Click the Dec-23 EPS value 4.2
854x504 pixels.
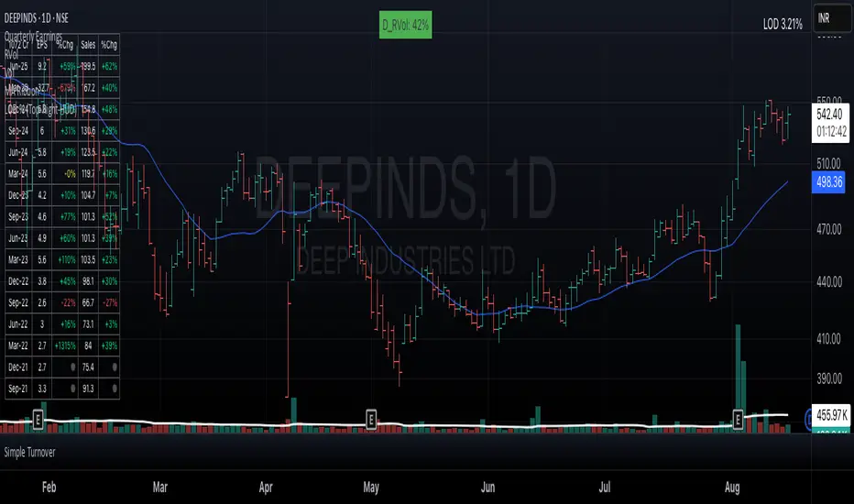pos(42,195)
